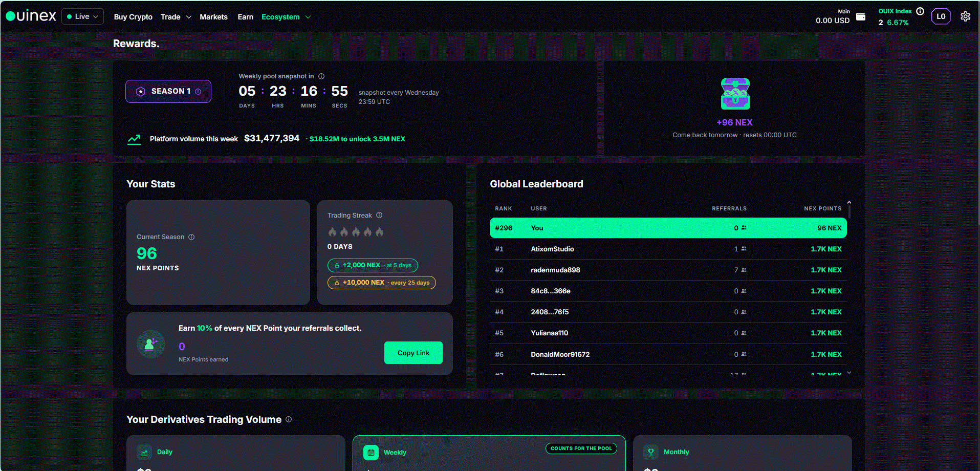
Task: Click the radenmuda898 username
Action: 555,270
